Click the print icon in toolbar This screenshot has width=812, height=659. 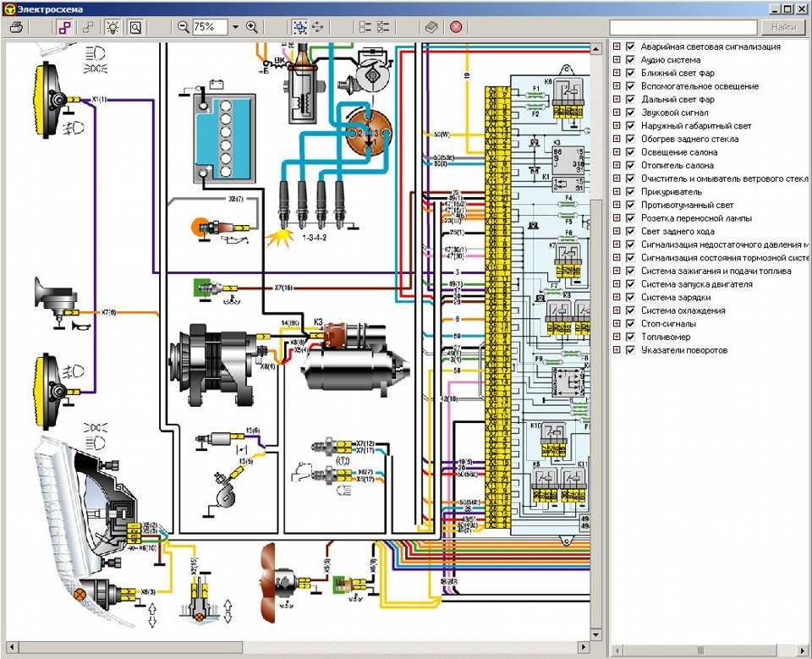[15, 27]
